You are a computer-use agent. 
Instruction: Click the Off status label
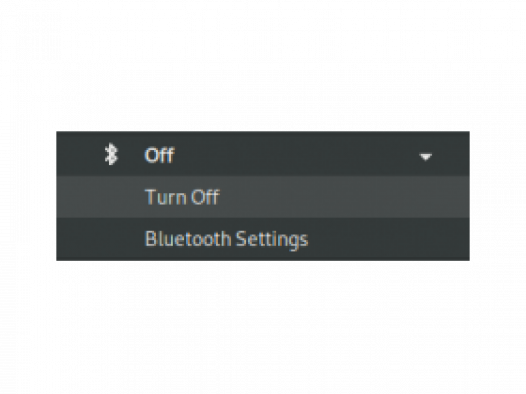tap(159, 155)
